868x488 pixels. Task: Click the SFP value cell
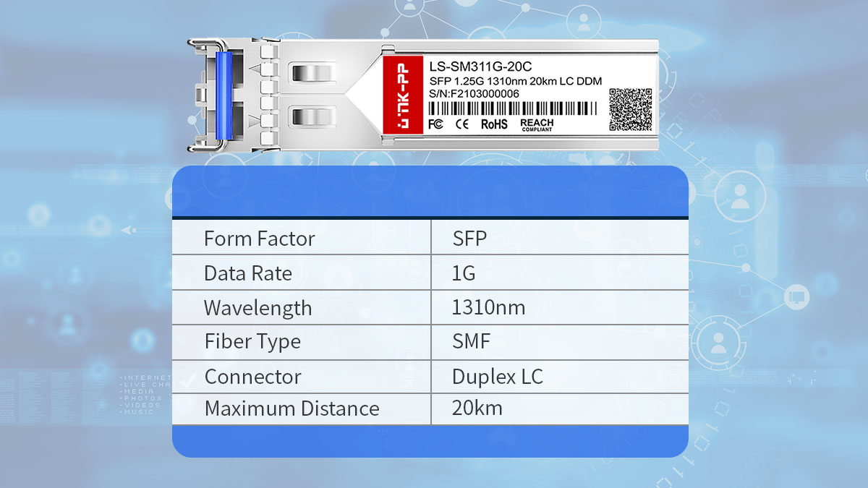tap(560, 239)
